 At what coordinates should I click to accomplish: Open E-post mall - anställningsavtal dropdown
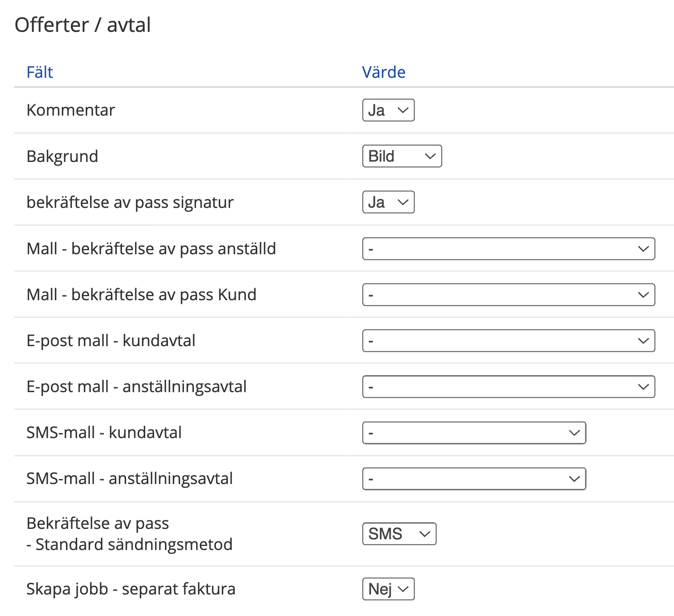(x=508, y=387)
